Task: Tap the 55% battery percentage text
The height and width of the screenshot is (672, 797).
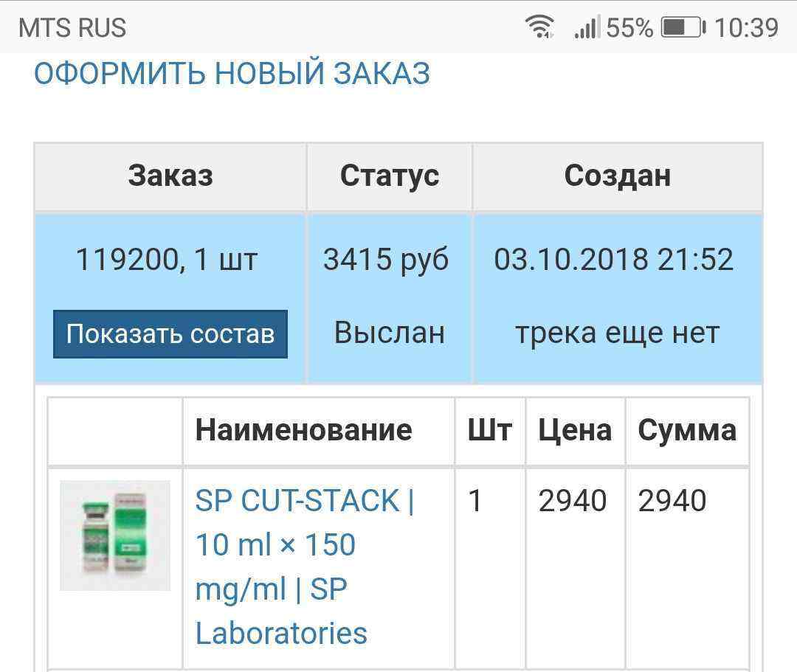Action: coord(629,28)
